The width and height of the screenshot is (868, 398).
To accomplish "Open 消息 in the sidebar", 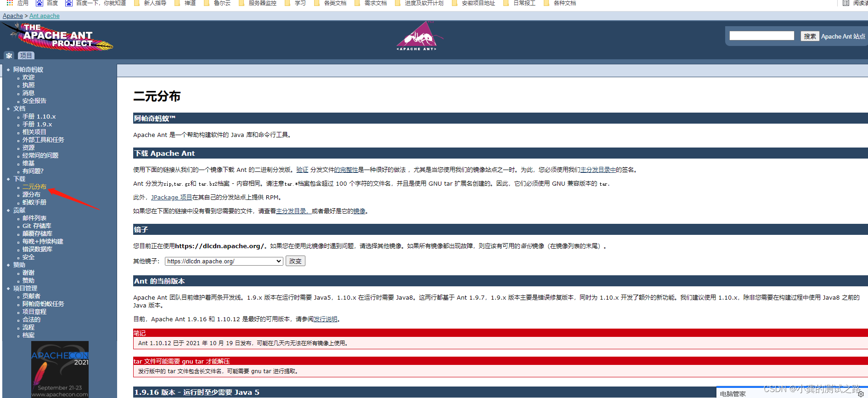I will 28,93.
